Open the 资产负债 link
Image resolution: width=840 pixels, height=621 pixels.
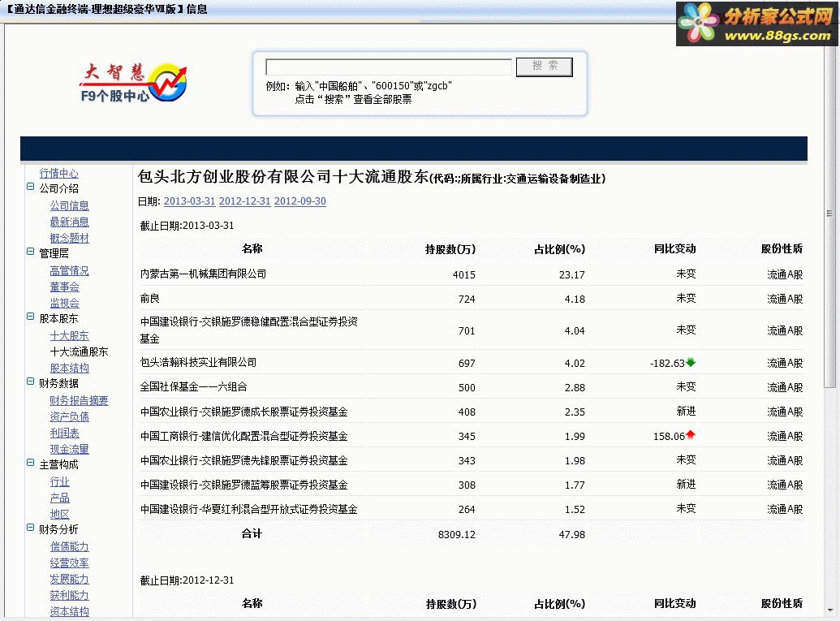[69, 416]
